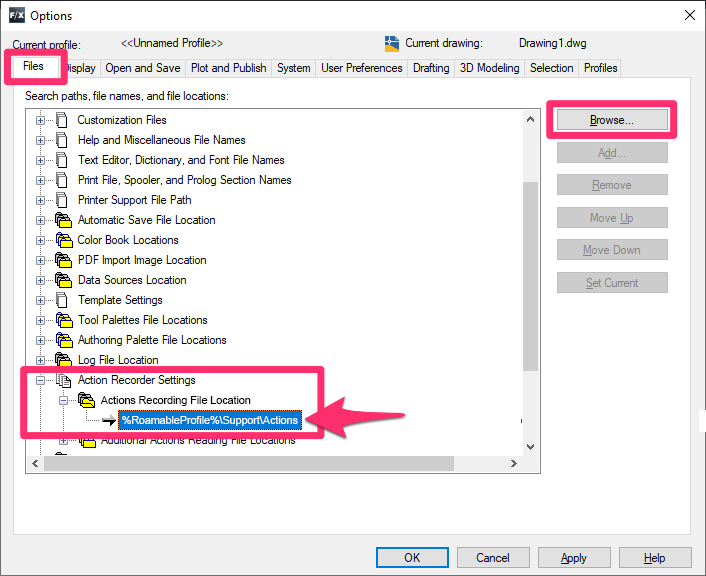Expand Log File Location node
Screen dimensions: 706x576
[41, 360]
